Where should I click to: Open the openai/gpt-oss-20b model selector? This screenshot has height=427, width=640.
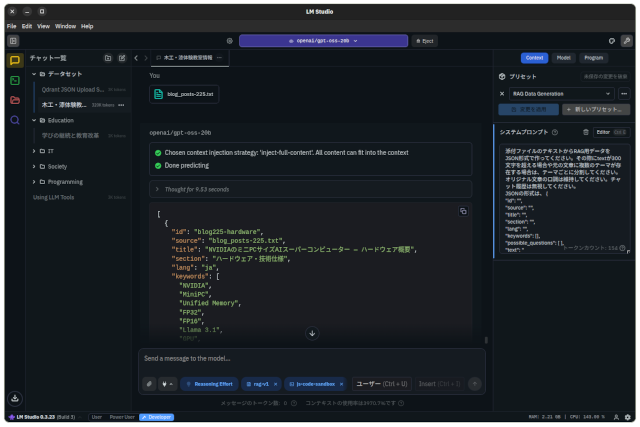point(323,41)
